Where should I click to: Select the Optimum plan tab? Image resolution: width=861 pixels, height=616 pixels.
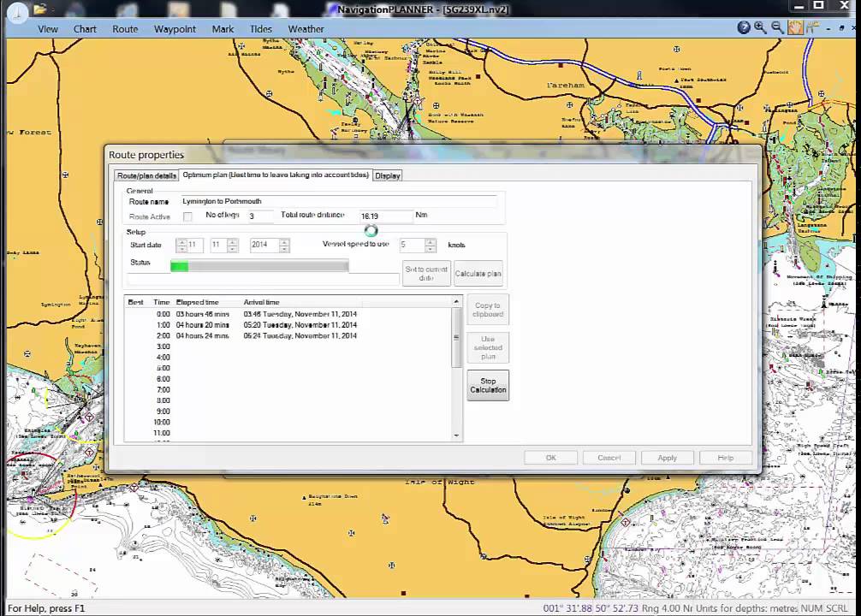coord(276,175)
